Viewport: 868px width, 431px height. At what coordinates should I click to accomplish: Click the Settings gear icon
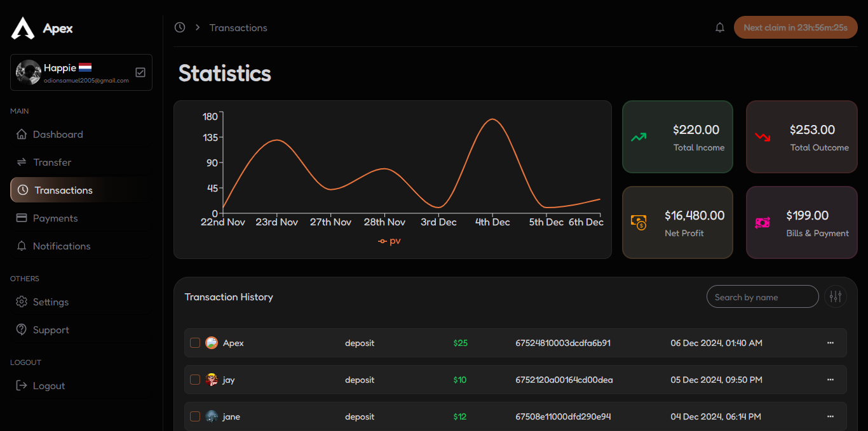click(22, 302)
